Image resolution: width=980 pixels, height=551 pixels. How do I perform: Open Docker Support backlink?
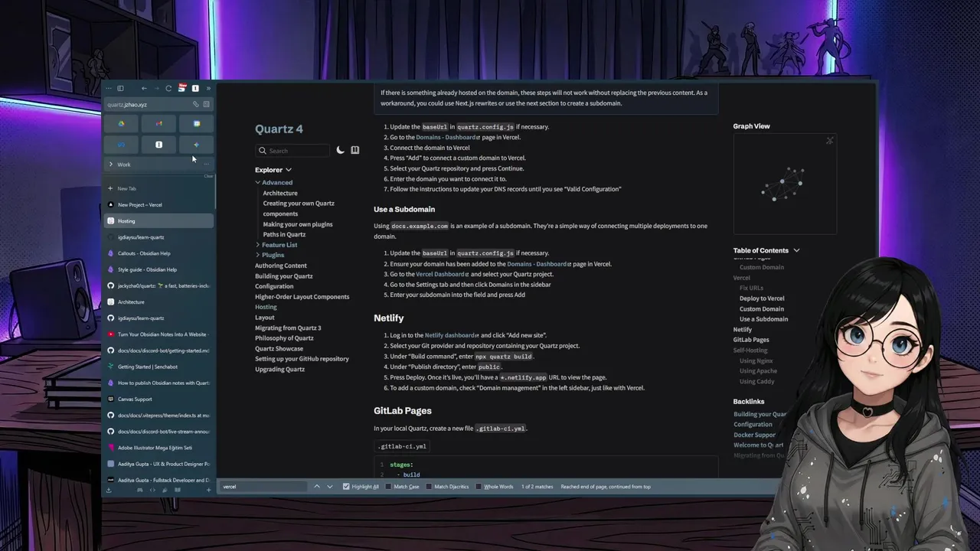coord(755,435)
